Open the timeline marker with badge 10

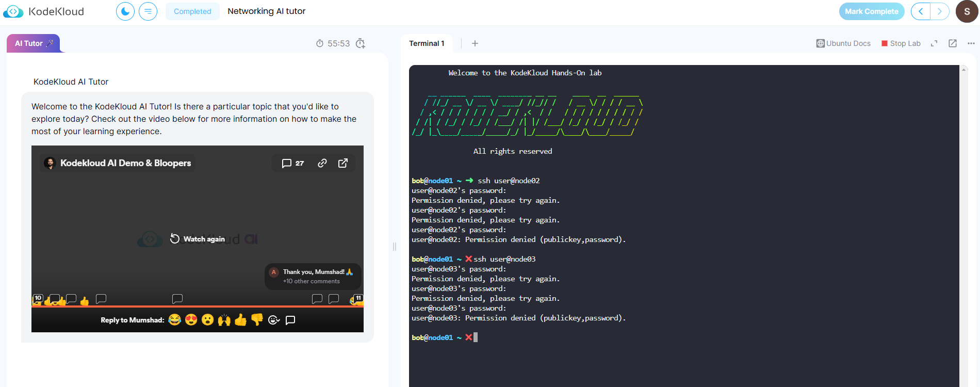pos(38,298)
